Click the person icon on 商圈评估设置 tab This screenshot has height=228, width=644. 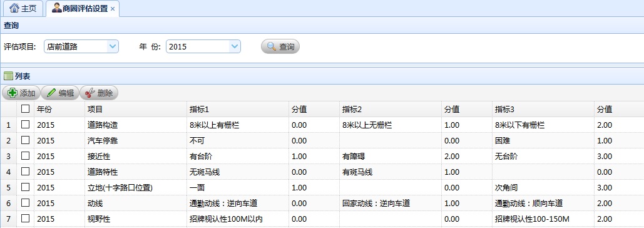(57, 8)
